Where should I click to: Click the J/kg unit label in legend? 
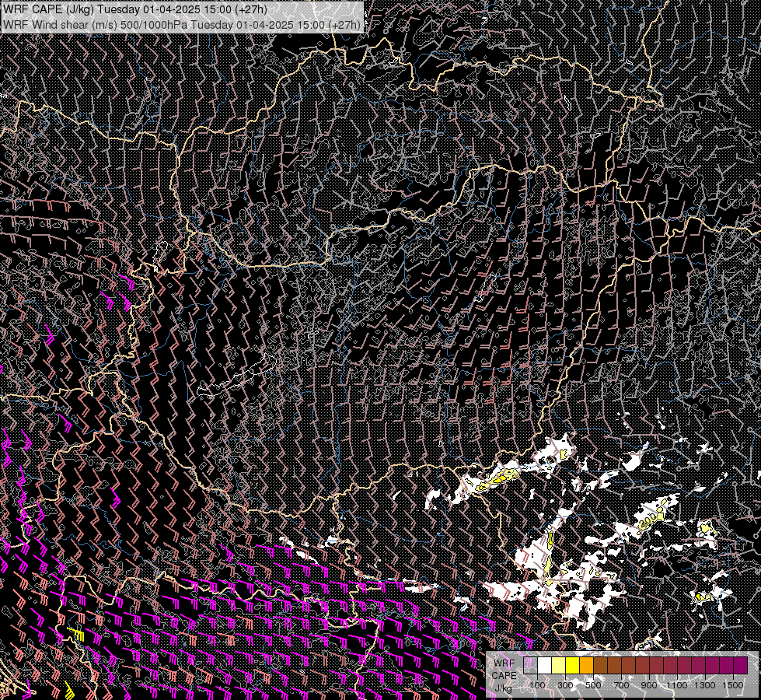pyautogui.click(x=503, y=689)
